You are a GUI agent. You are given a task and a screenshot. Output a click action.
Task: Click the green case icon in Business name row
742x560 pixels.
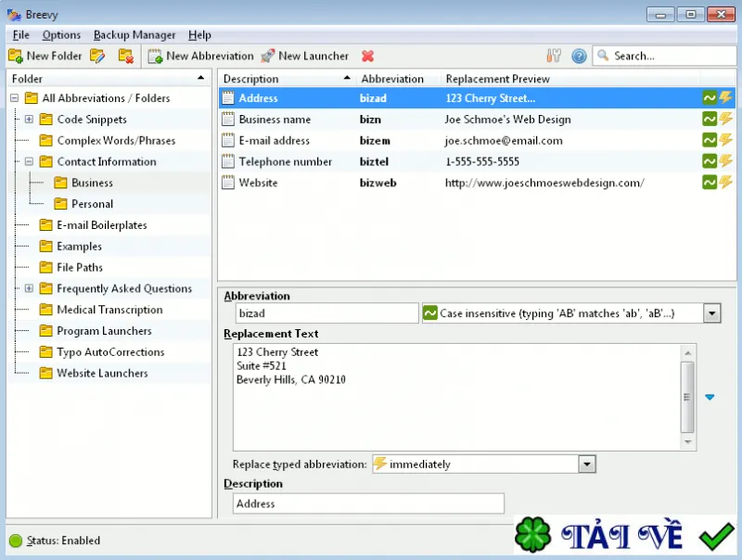[710, 120]
